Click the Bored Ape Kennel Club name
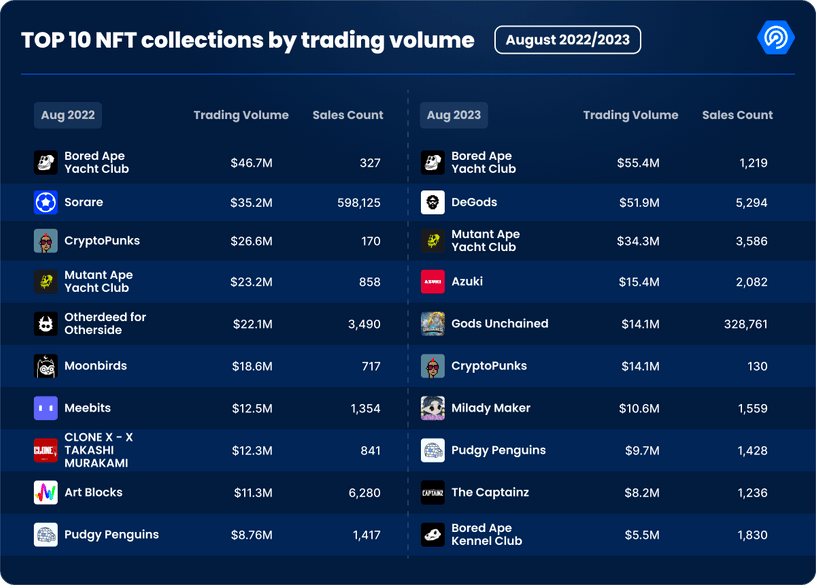The width and height of the screenshot is (816, 585). [487, 535]
